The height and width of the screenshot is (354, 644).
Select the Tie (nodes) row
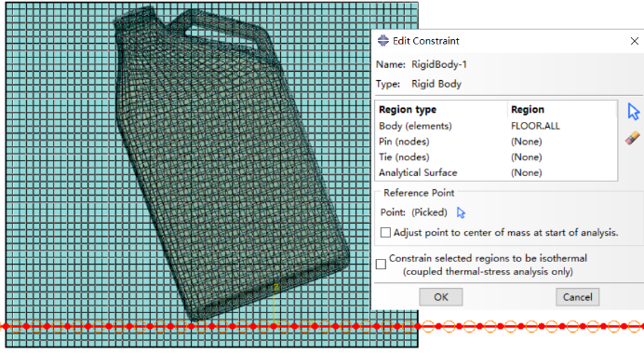[x=496, y=157]
